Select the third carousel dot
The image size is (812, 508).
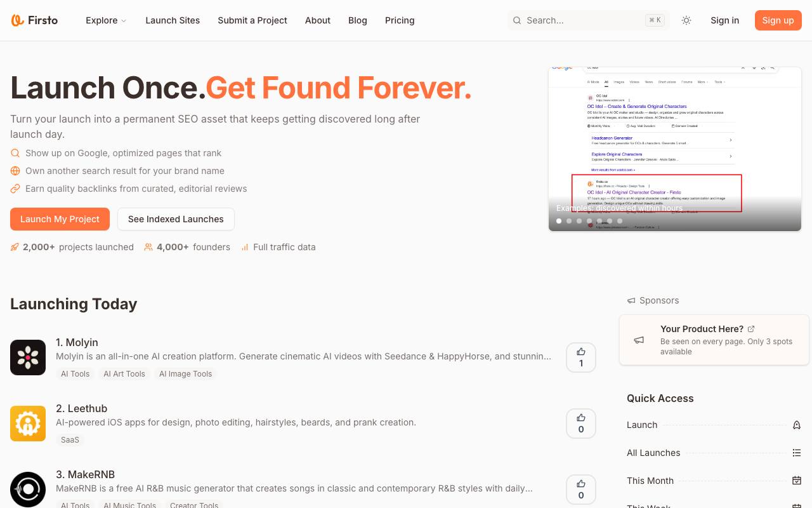(x=579, y=221)
